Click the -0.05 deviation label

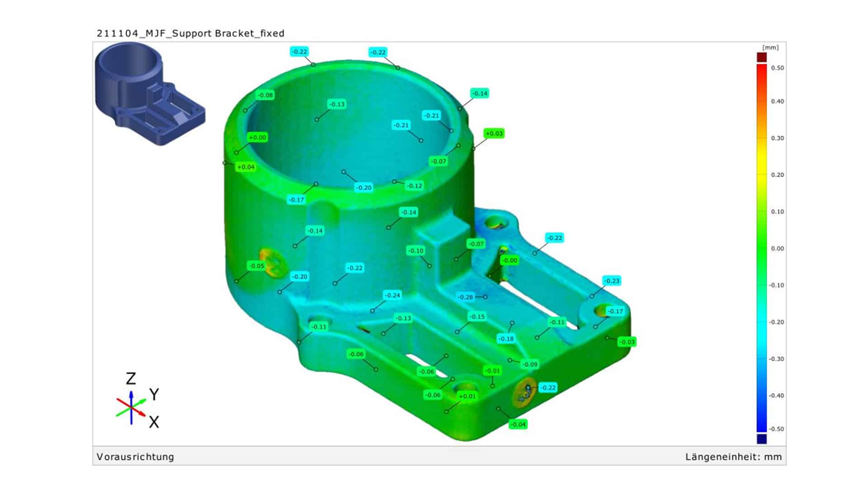point(257,266)
